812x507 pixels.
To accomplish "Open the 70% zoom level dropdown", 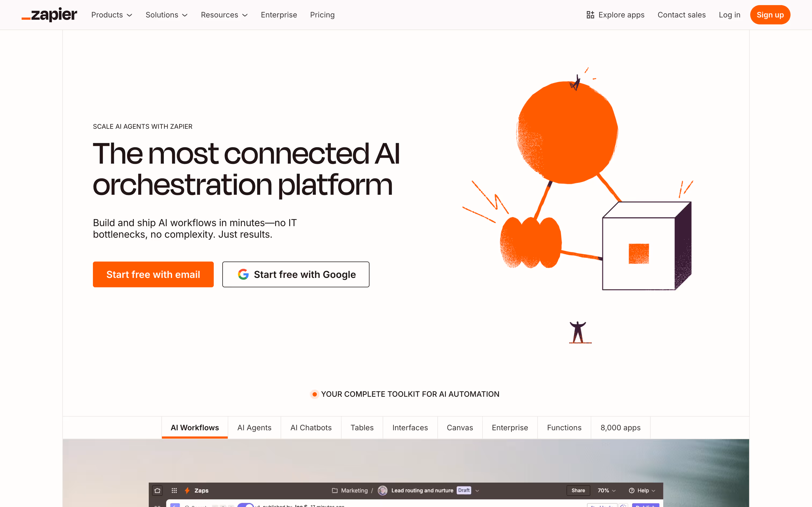I will 607,491.
